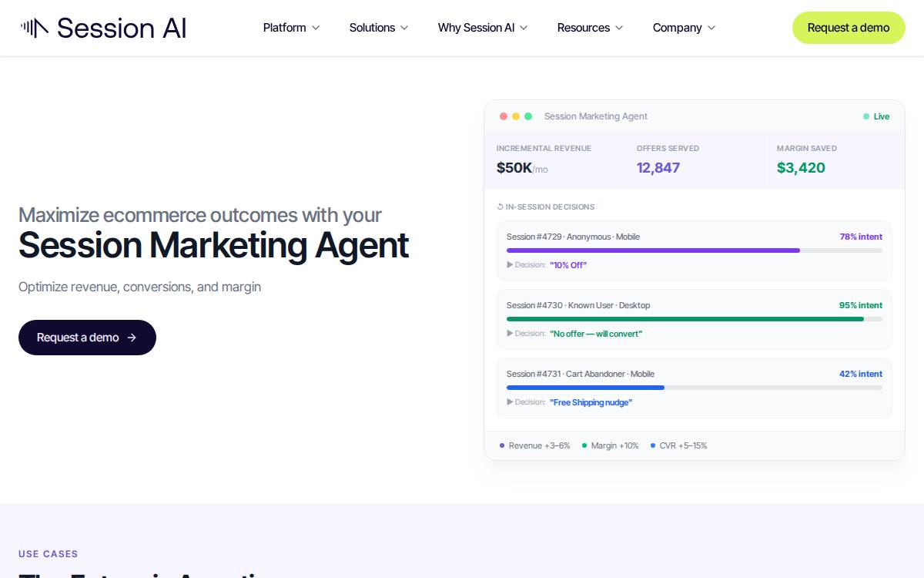Click the purple 78% intent progress bar
Screen dimensions: 924x578
(653, 250)
